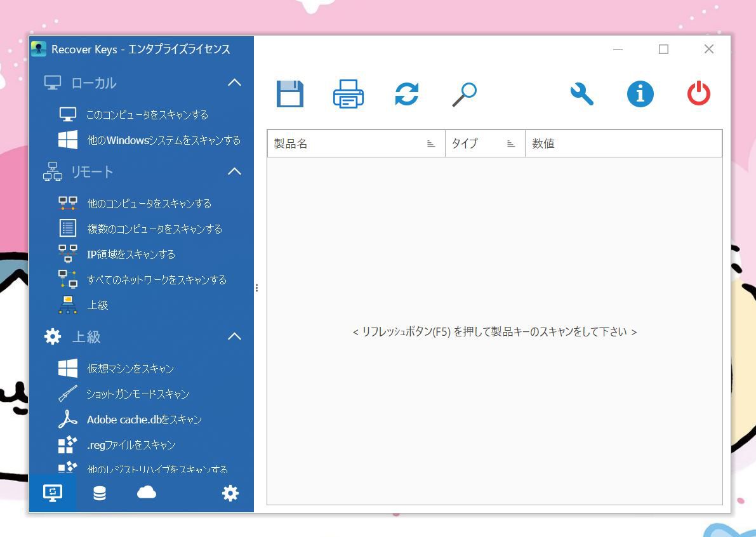Open search with magnifying glass icon
Screen dimensions: 756x537
click(x=464, y=94)
